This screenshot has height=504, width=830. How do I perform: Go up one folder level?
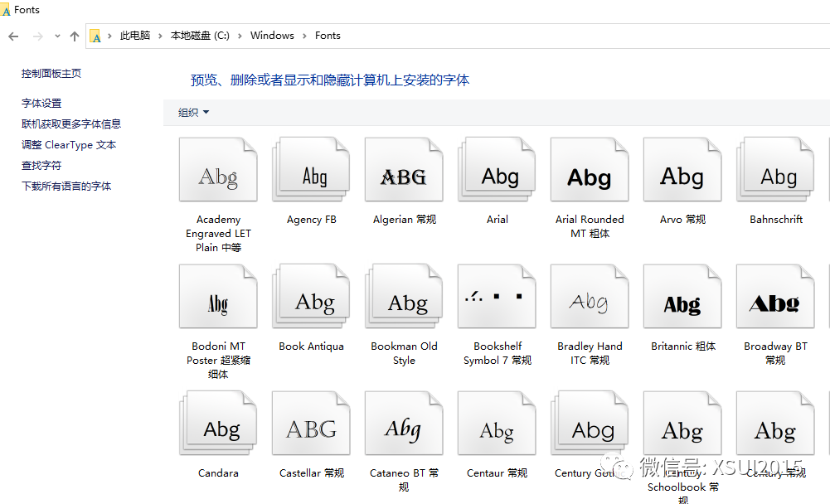[75, 36]
